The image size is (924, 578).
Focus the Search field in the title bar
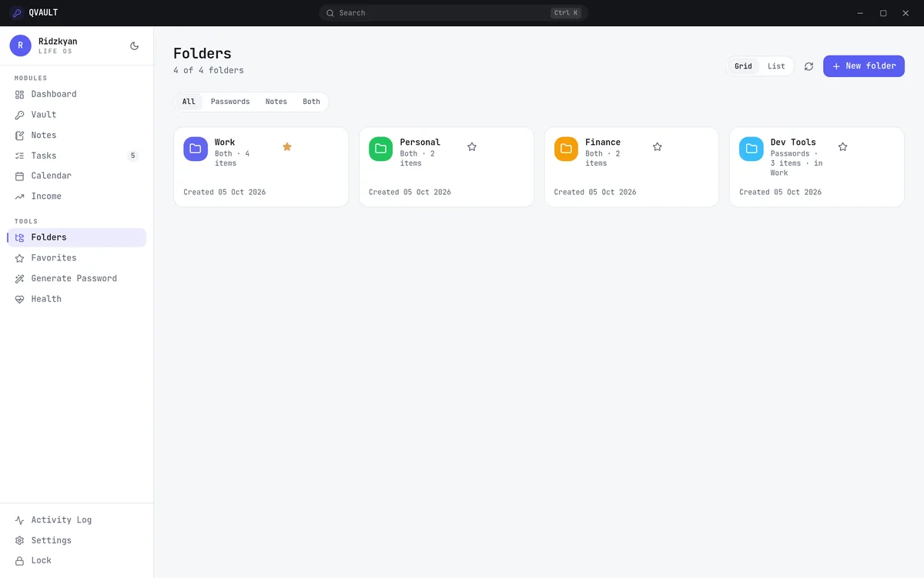(454, 13)
